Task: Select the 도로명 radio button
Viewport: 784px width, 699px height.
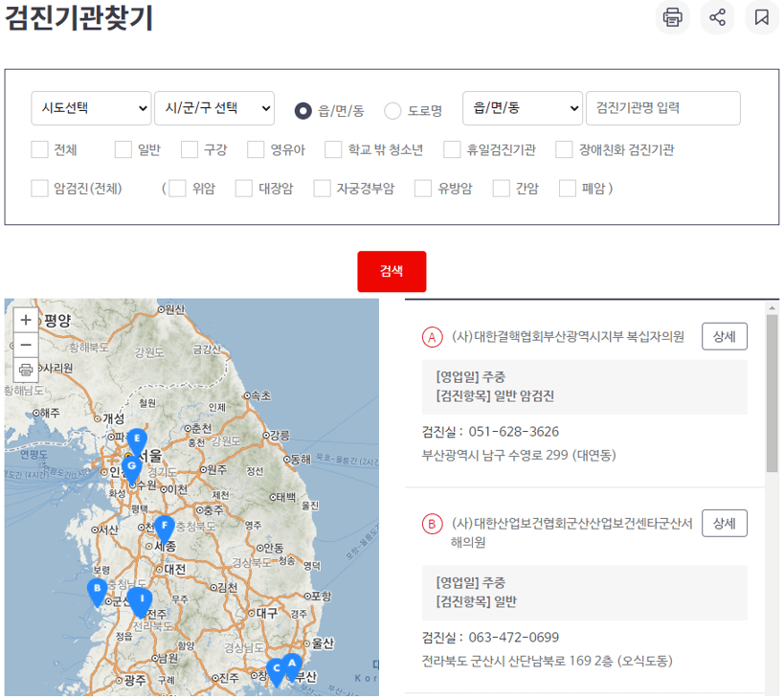Action: pos(392,110)
